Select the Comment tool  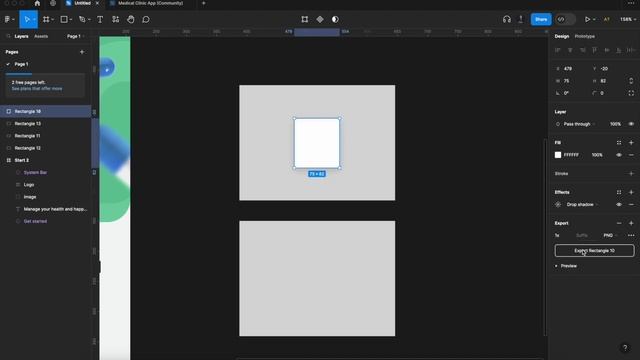coord(146,19)
